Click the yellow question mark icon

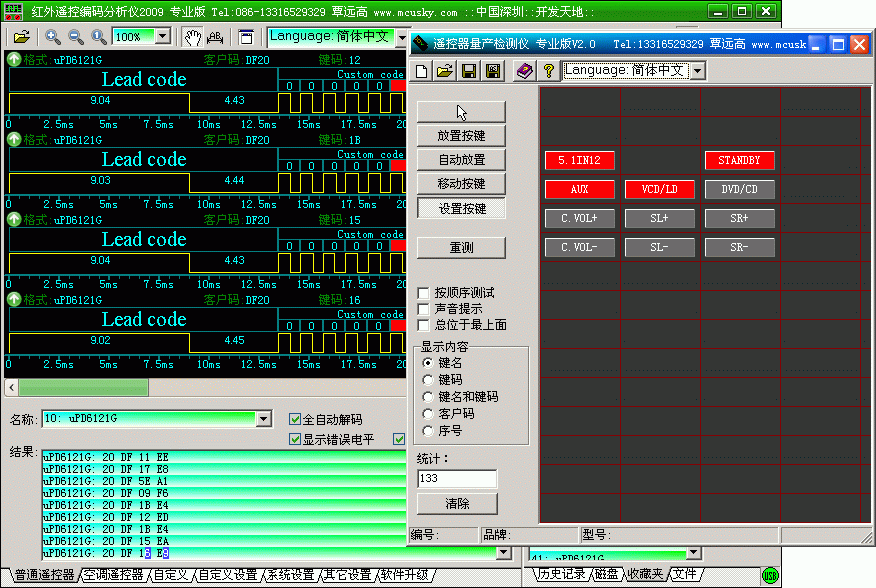coord(548,71)
